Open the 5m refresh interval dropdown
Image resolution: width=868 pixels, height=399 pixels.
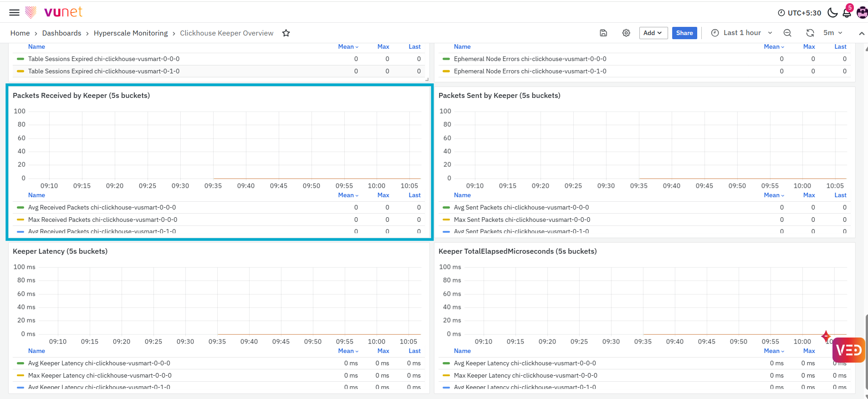pyautogui.click(x=833, y=33)
